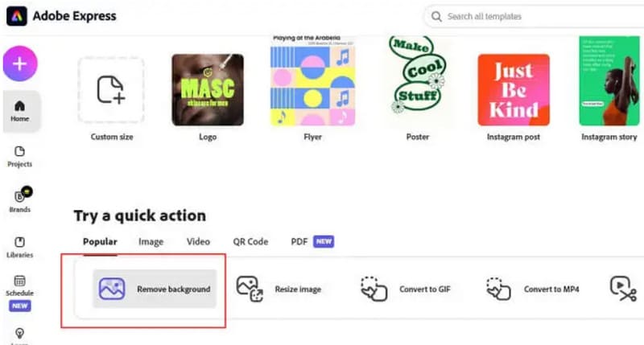Click the Search all templates field
This screenshot has width=644, height=345.
(x=531, y=16)
